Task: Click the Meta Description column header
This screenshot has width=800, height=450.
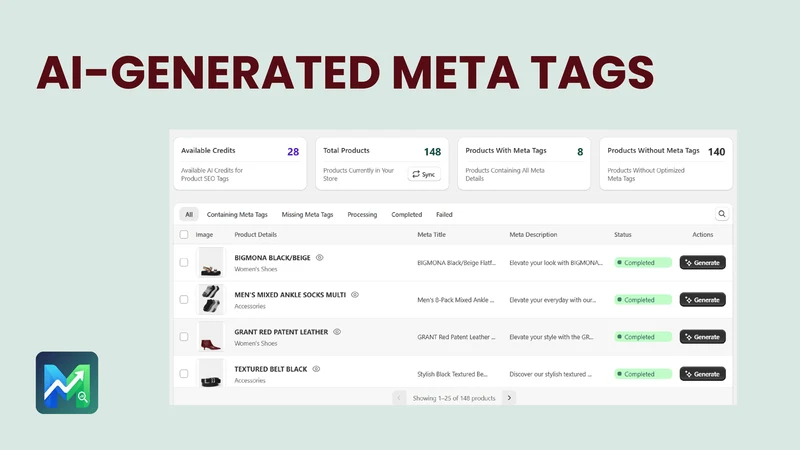Action: (x=533, y=235)
